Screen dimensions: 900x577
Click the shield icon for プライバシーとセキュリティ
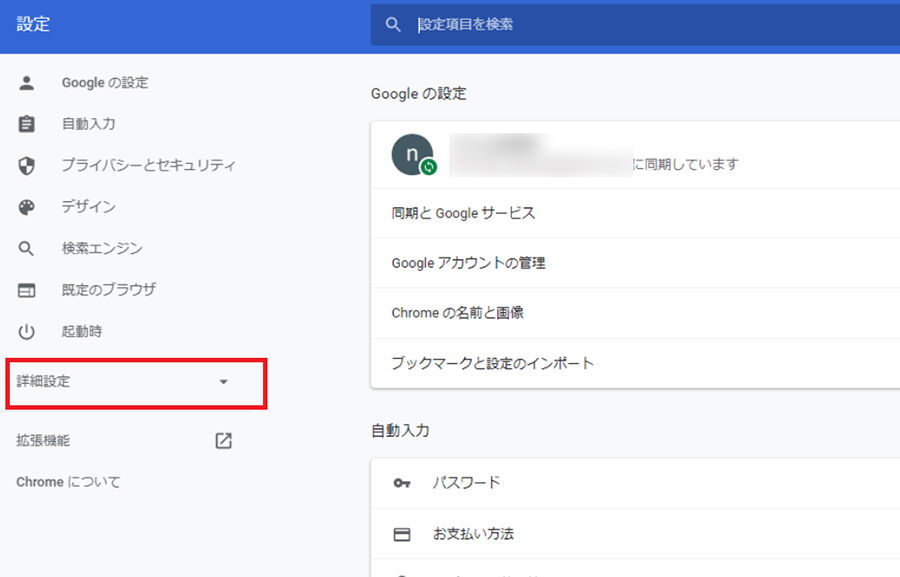click(27, 166)
